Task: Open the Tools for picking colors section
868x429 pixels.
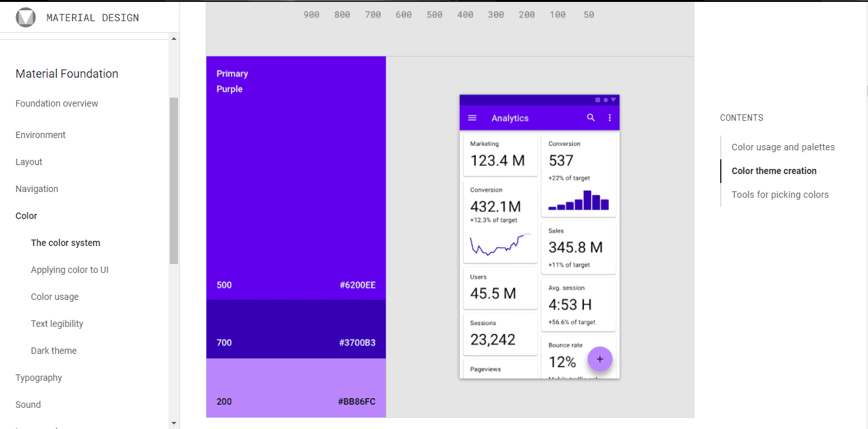Action: pos(780,194)
